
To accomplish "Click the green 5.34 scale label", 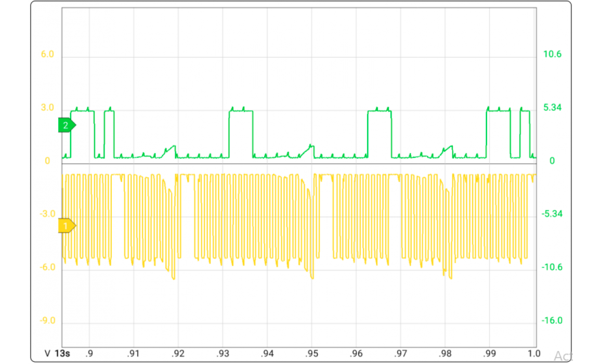I will pyautogui.click(x=552, y=108).
